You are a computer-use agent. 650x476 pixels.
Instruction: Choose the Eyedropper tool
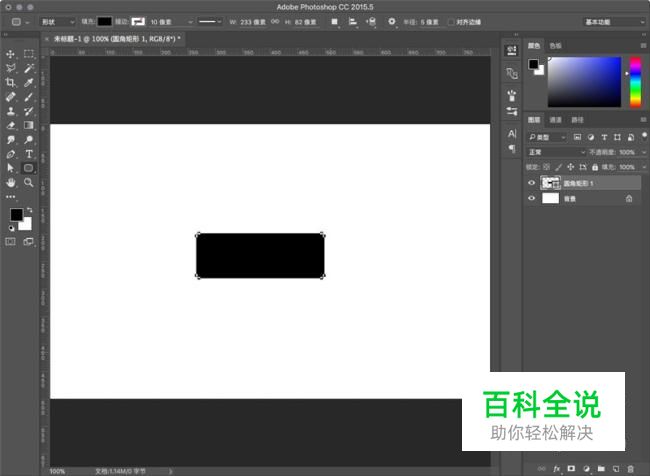tap(29, 83)
